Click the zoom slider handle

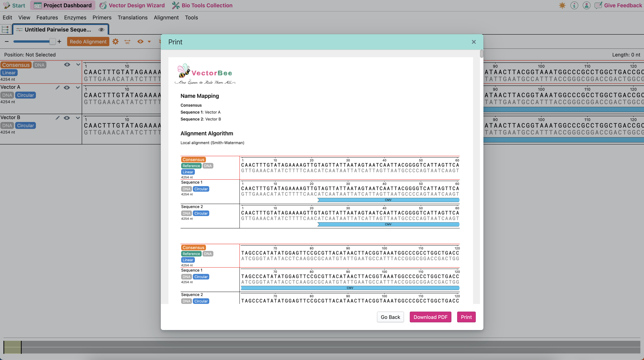tap(52, 41)
